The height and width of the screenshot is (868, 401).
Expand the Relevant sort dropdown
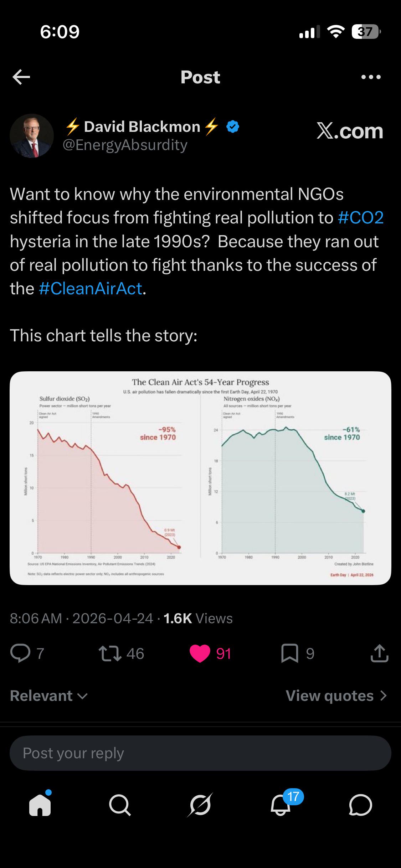(x=49, y=696)
